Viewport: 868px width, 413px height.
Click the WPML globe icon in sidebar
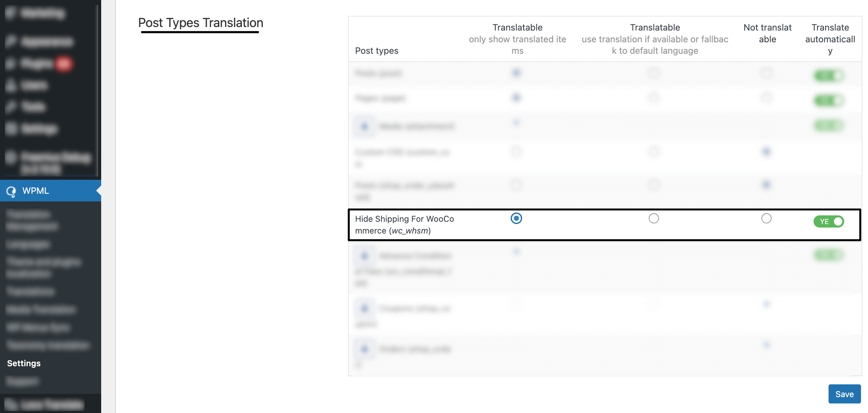point(11,191)
